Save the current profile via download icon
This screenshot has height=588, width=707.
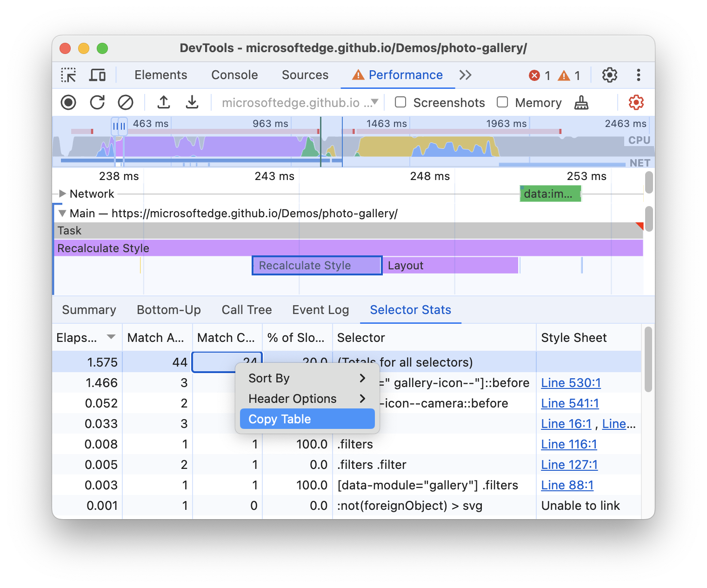pyautogui.click(x=192, y=102)
